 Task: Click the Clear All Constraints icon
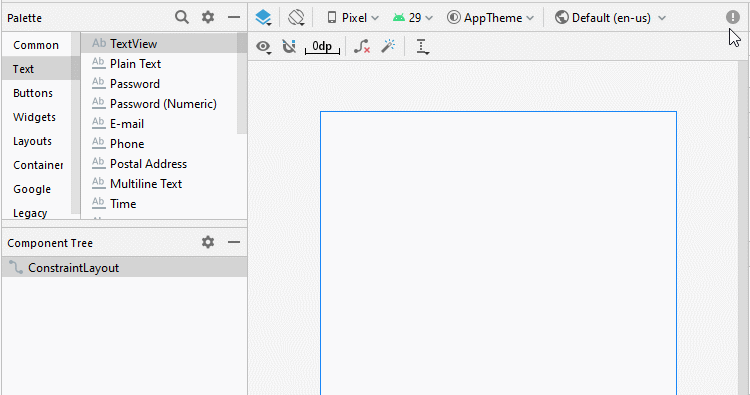[362, 46]
